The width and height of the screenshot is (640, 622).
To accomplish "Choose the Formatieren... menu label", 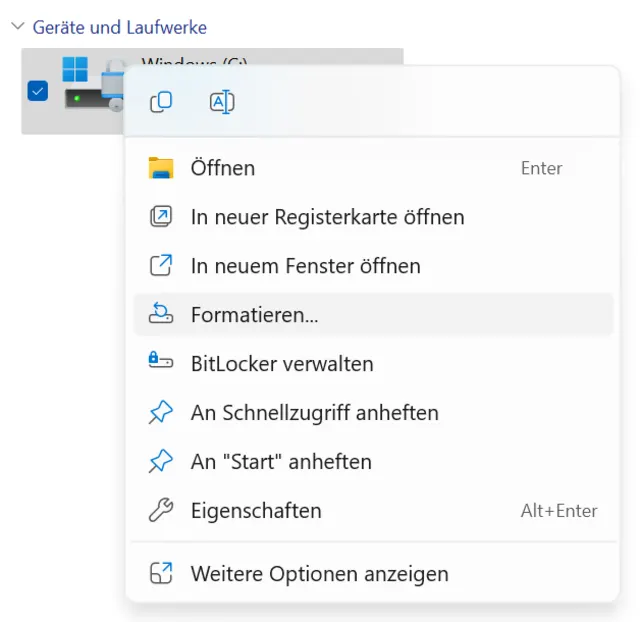I will pyautogui.click(x=254, y=315).
